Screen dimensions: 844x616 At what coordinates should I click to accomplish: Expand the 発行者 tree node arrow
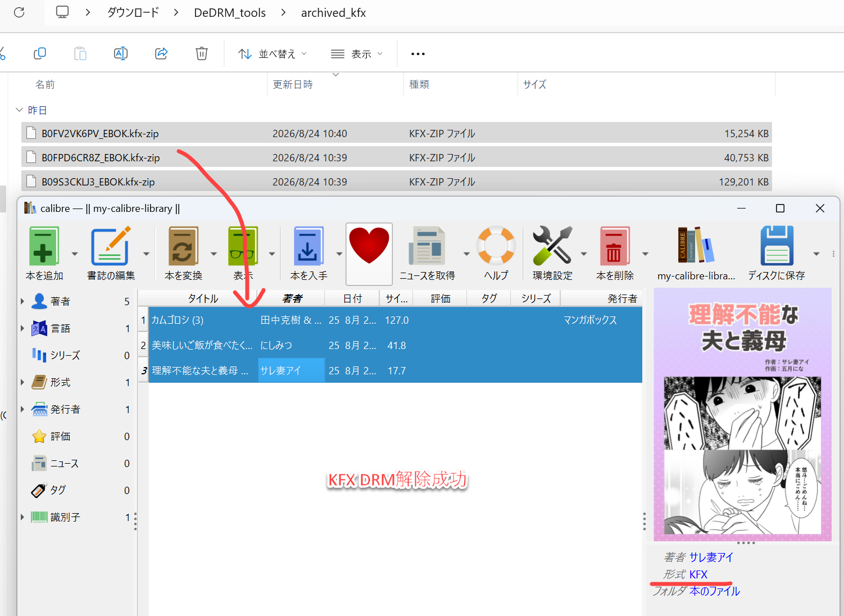point(22,409)
